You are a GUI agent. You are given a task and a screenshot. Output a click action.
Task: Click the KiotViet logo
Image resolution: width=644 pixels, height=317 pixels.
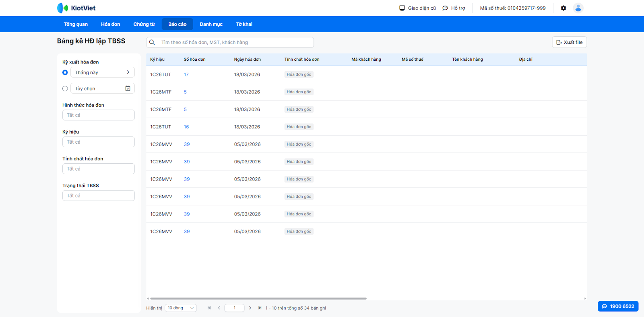[x=76, y=8]
